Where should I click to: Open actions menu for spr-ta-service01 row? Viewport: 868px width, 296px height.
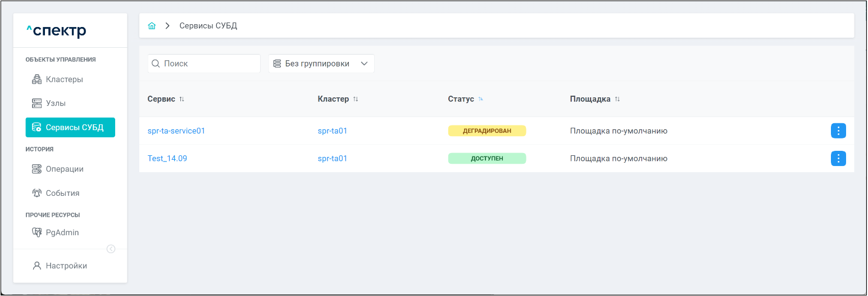click(838, 131)
